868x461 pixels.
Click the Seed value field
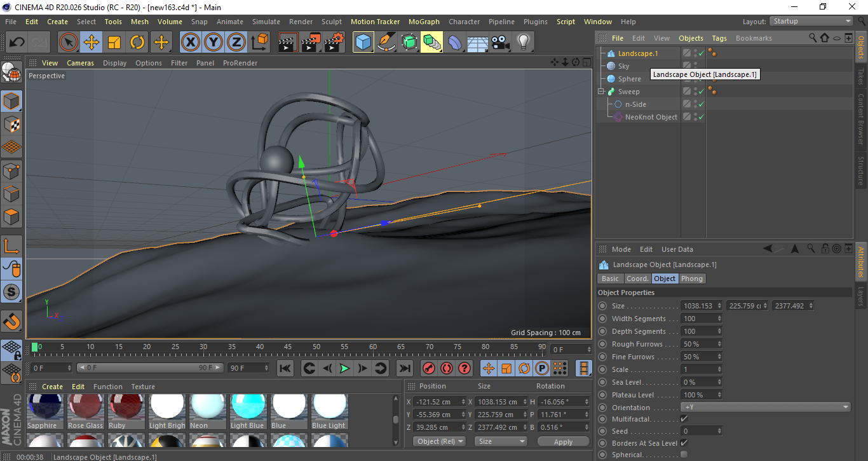point(702,431)
